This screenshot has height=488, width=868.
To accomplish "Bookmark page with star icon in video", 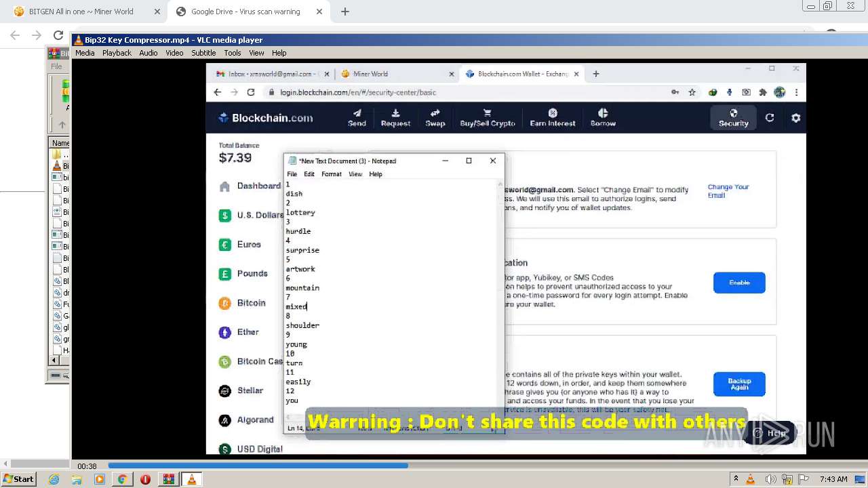I will [692, 92].
